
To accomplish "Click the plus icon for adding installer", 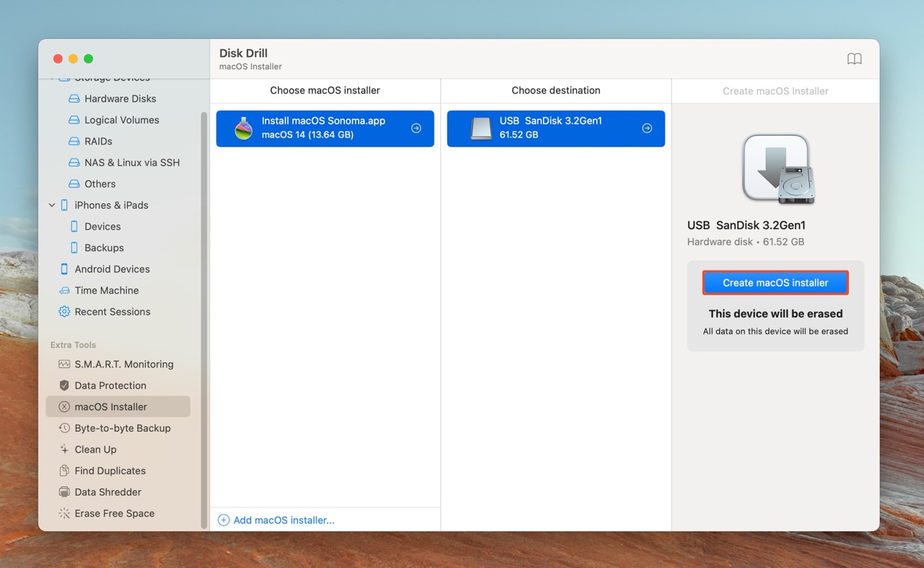I will (224, 520).
